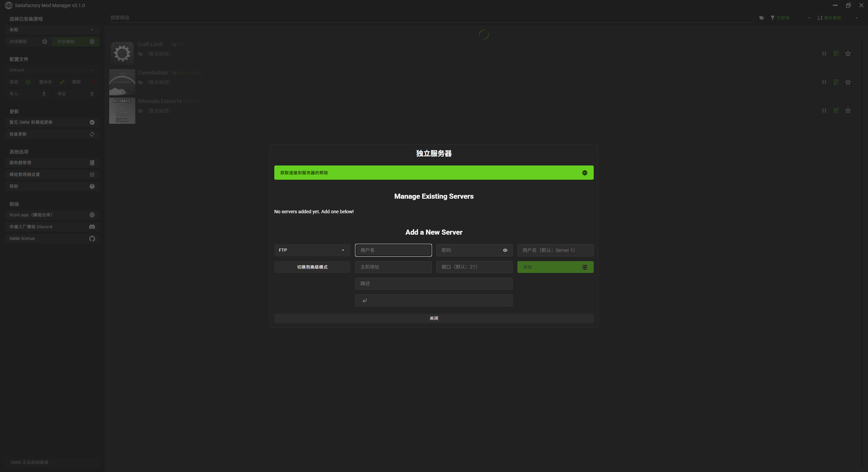Favorite the Craft Limit mod star

click(848, 54)
